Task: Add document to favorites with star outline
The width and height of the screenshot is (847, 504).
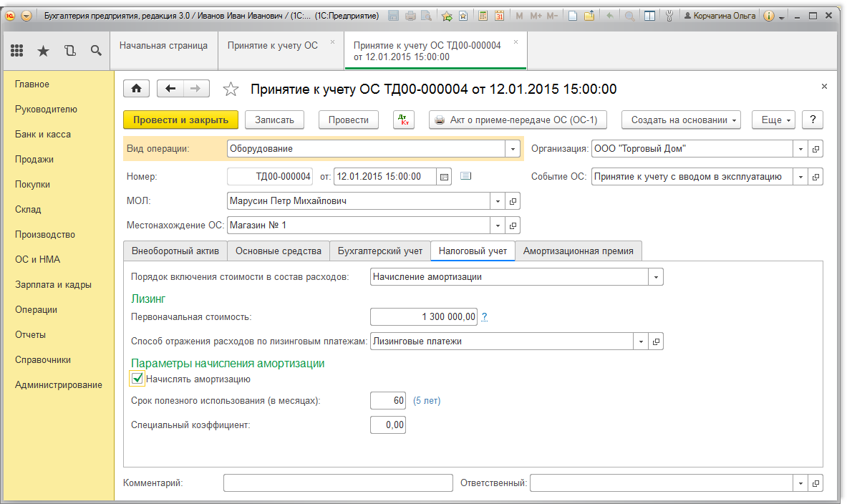Action: coord(231,89)
